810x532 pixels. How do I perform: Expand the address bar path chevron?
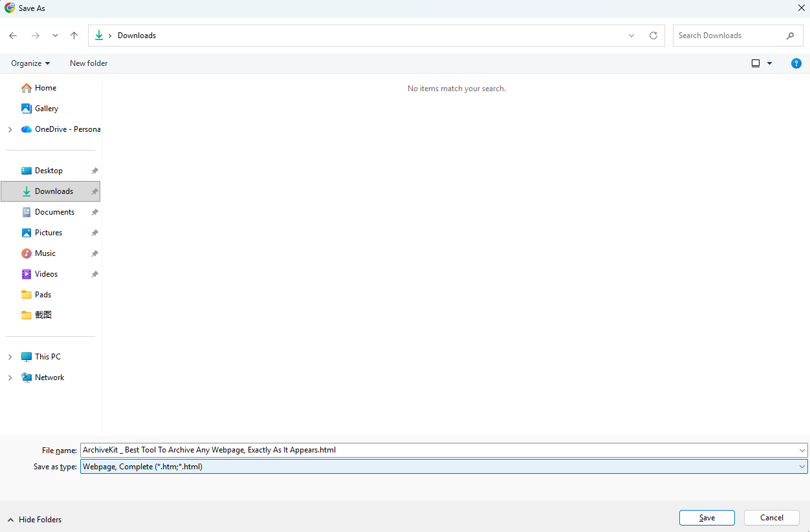(110, 36)
